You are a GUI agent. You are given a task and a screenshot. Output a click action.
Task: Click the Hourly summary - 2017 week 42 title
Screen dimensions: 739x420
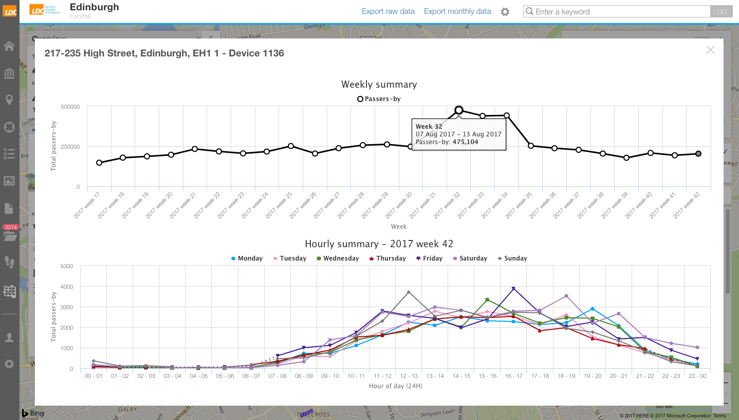pos(379,244)
